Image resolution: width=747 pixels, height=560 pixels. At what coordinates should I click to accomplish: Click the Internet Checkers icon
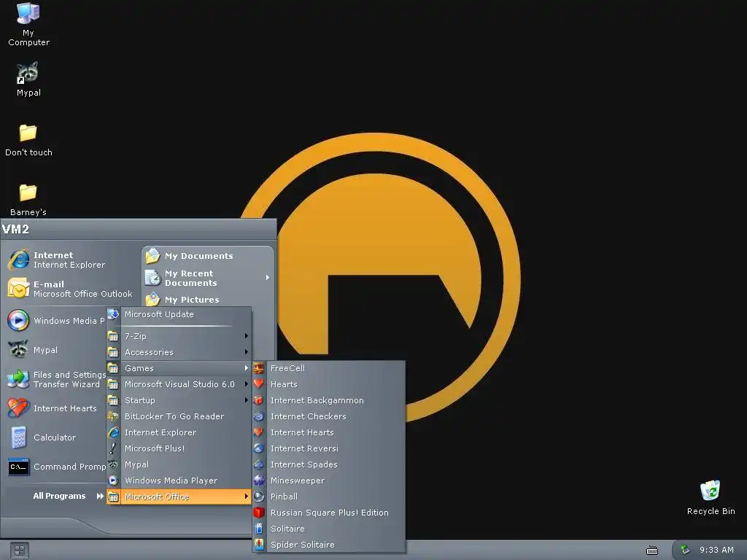click(259, 416)
